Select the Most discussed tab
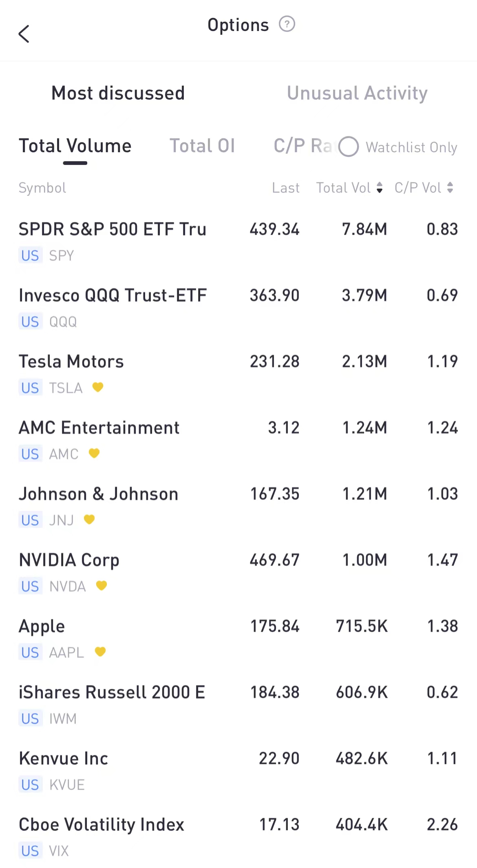 (x=118, y=93)
